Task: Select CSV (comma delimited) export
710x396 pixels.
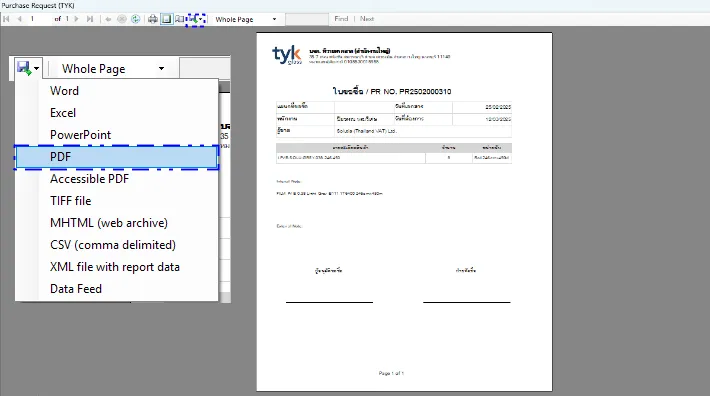Action: coord(117,245)
